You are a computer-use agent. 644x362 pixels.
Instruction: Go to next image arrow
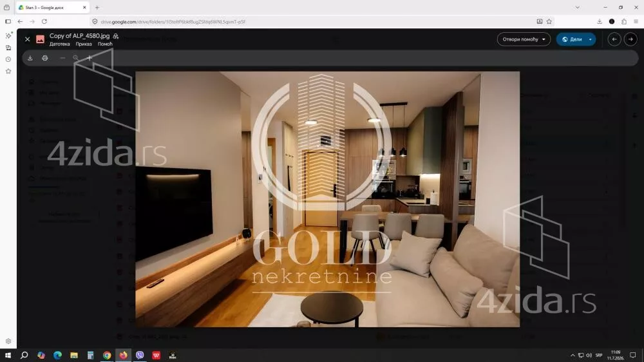[630, 39]
